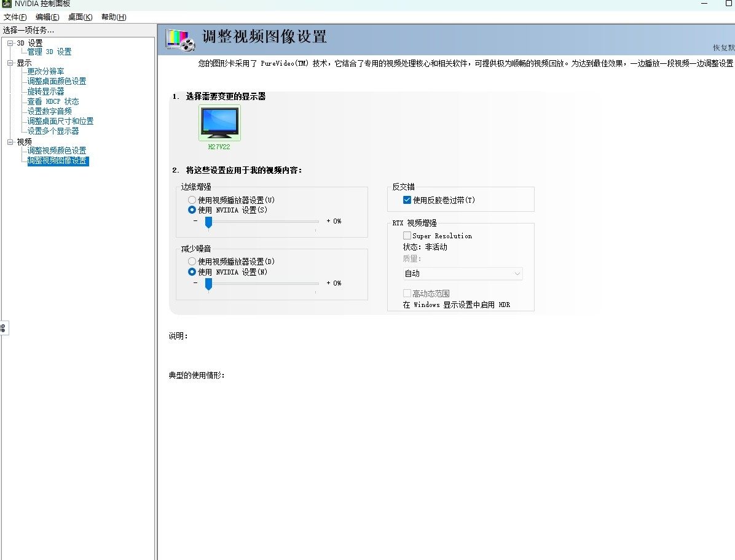Select 使用视频播放器设置(U) for edge enhancement
735x560 pixels.
(x=192, y=200)
